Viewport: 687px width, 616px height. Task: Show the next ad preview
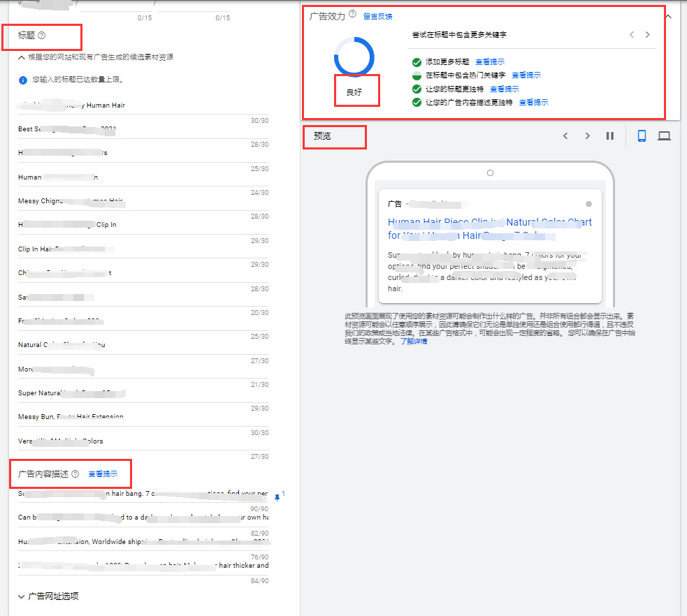587,136
